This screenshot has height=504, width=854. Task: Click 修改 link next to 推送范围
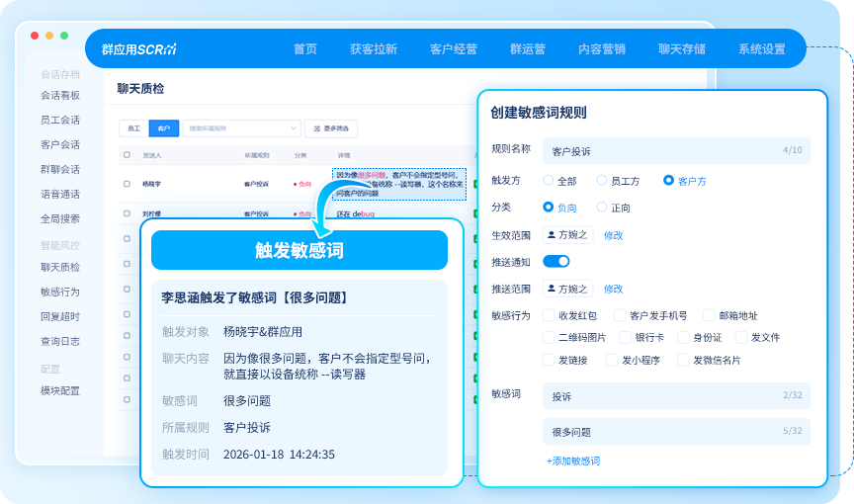pos(613,289)
